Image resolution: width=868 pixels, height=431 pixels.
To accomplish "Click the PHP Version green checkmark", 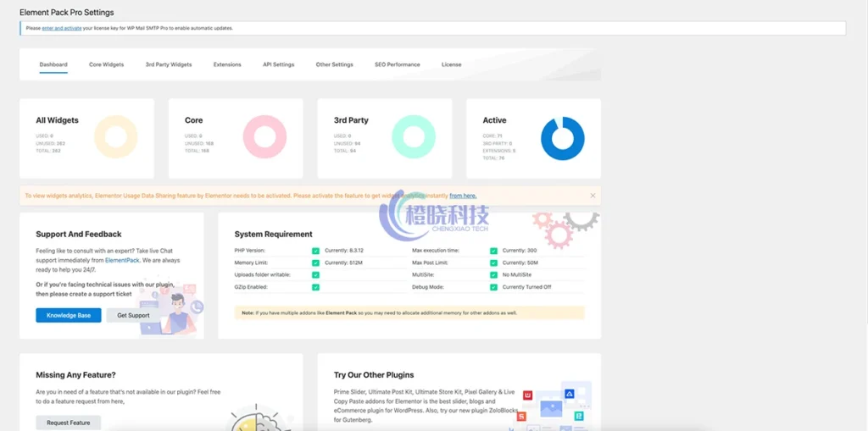I will pos(315,251).
